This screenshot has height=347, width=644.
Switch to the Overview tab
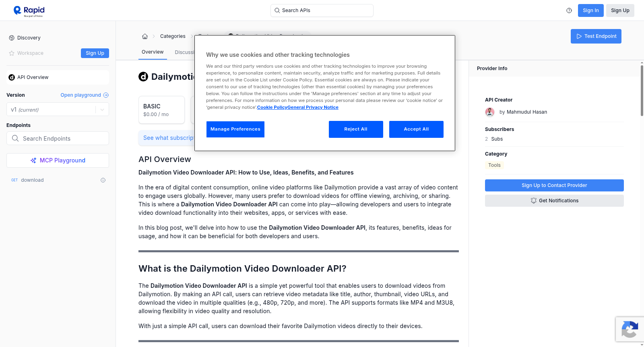click(153, 52)
